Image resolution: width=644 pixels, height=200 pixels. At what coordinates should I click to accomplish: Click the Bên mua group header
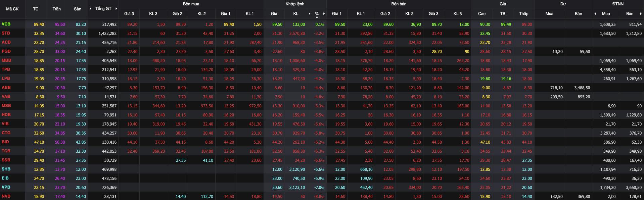(191, 4)
